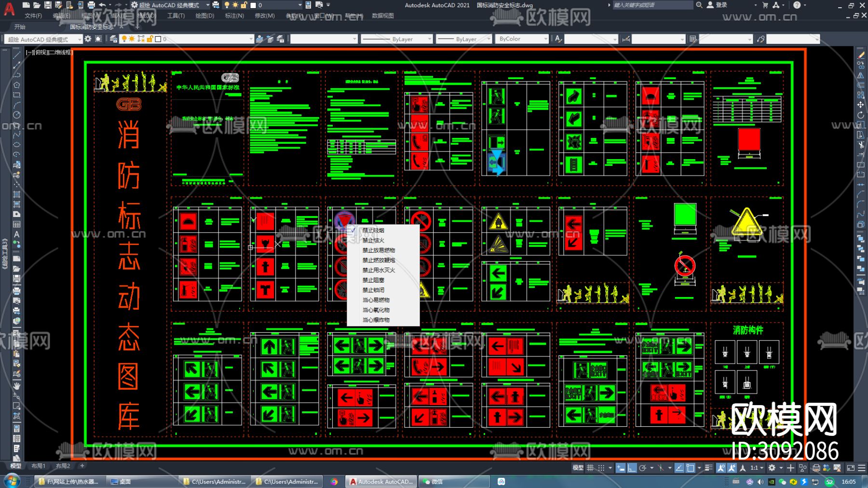
Task: Toggle ortho mode in the status bar
Action: pos(632,468)
